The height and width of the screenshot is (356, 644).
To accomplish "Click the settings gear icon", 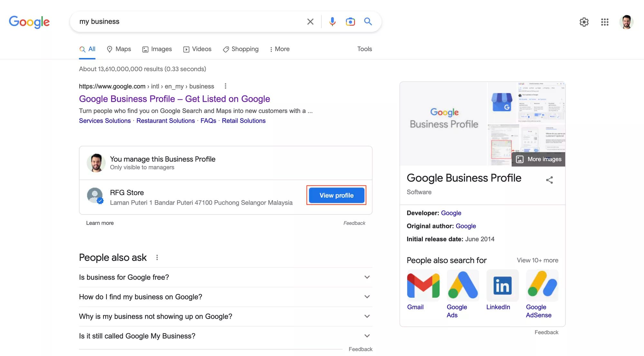I will coord(584,22).
